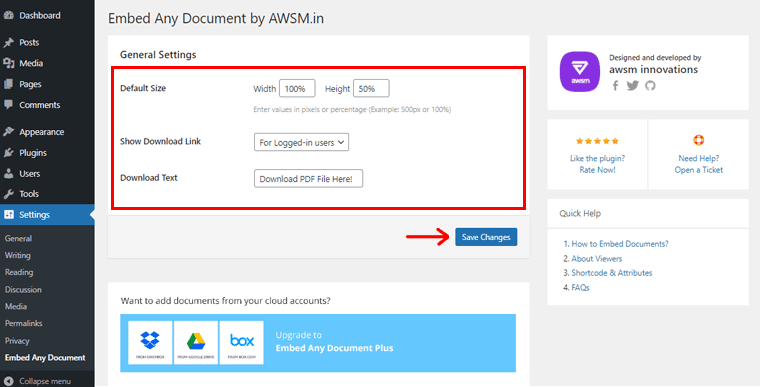Click the Collapse menu arrow icon
This screenshot has width=760, height=387.
click(x=8, y=381)
